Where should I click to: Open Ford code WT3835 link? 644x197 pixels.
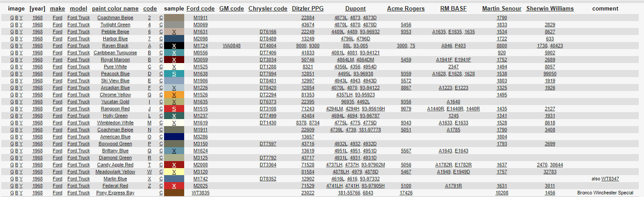[x=200, y=193]
